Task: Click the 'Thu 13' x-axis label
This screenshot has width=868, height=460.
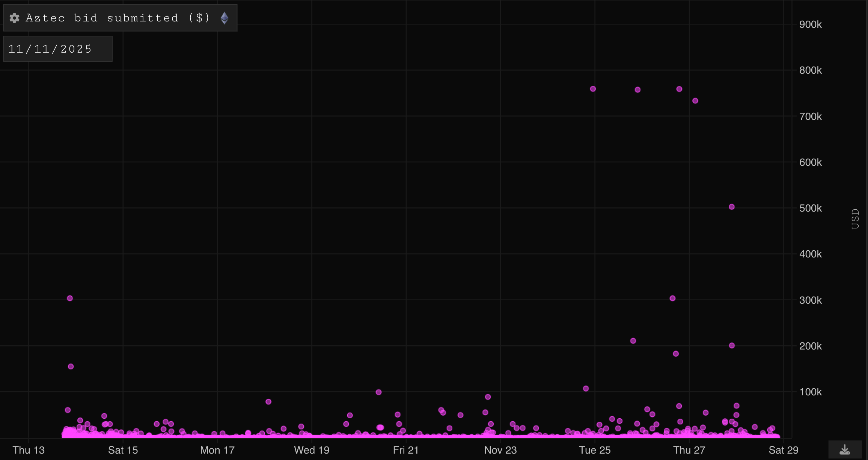Action: pyautogui.click(x=29, y=450)
